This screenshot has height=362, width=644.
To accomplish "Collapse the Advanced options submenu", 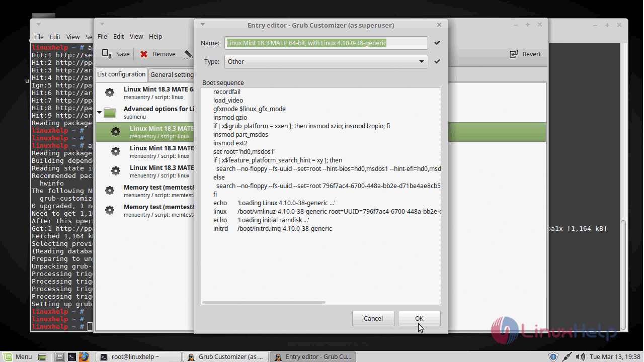I will (99, 113).
